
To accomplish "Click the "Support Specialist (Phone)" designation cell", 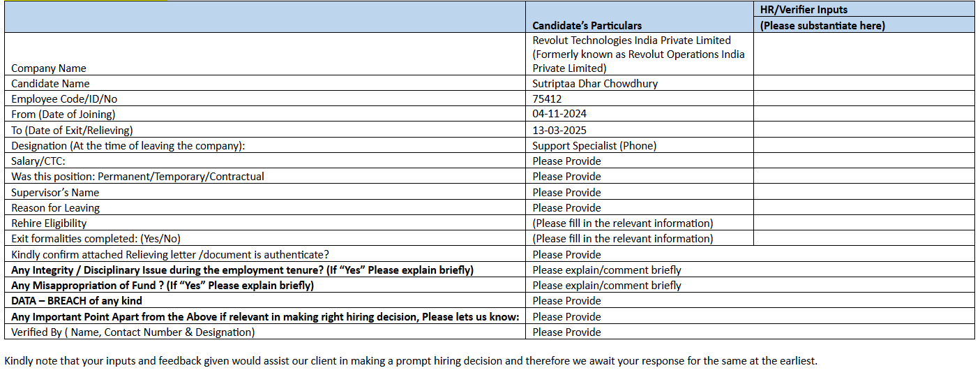I will (x=594, y=146).
